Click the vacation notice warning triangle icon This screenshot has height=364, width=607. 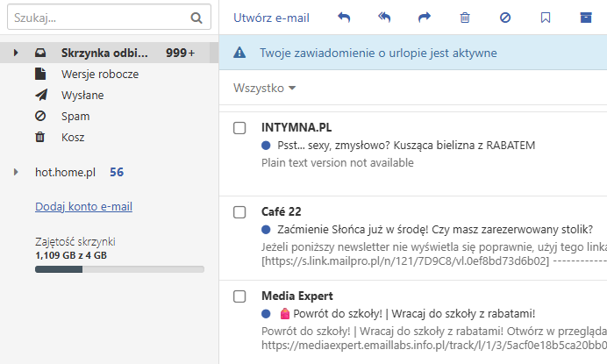pyautogui.click(x=239, y=53)
